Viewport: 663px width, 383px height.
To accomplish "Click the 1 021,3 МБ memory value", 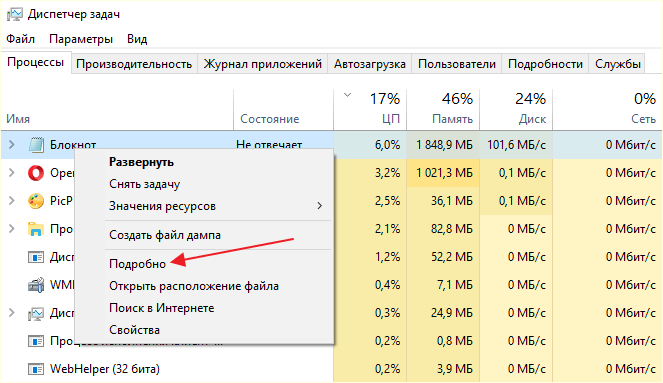I will (x=444, y=172).
